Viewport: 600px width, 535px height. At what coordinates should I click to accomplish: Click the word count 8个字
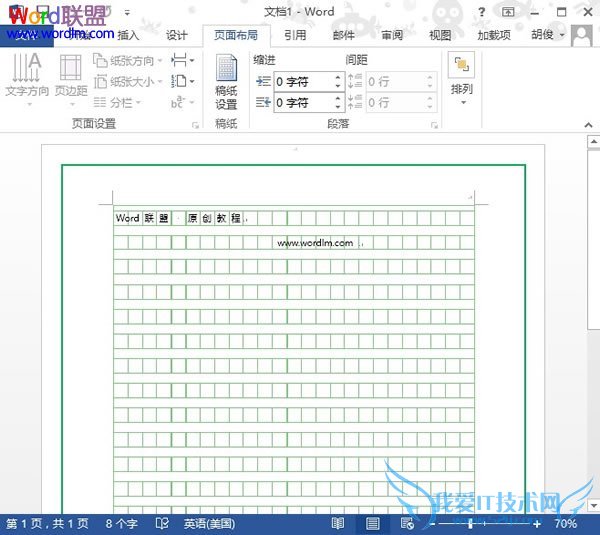(121, 524)
